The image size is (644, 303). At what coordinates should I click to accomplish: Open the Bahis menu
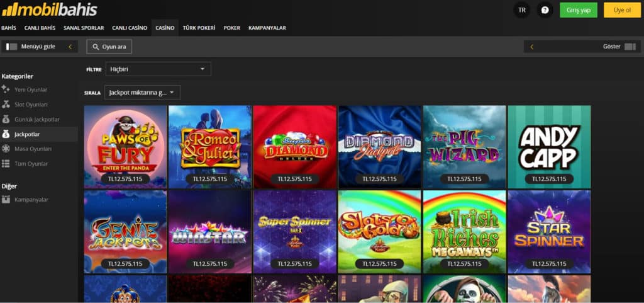9,28
